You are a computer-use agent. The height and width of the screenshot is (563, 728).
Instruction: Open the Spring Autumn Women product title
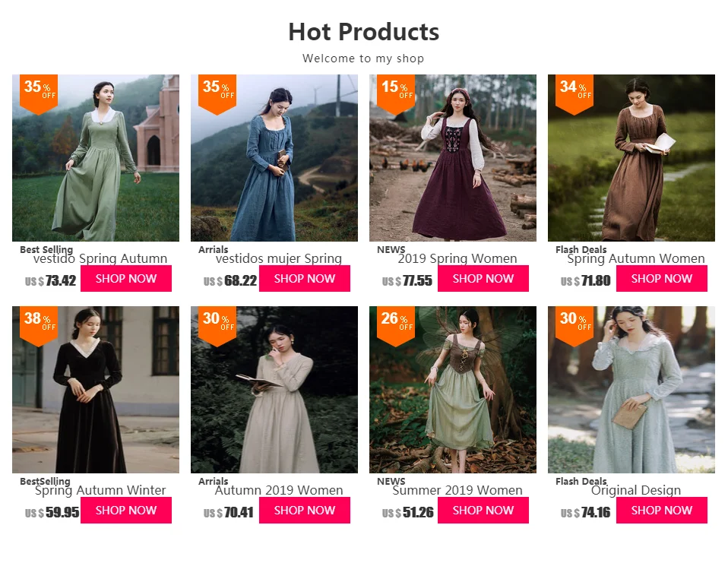pyautogui.click(x=635, y=258)
